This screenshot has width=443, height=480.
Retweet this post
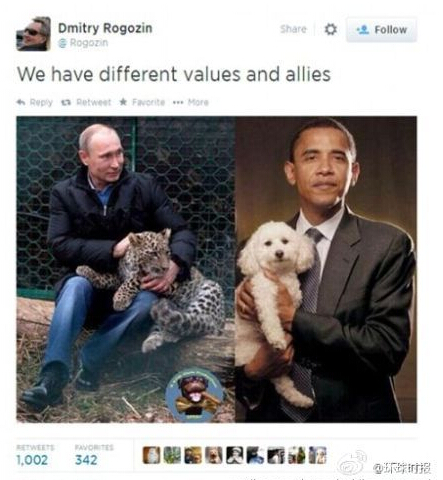86,102
